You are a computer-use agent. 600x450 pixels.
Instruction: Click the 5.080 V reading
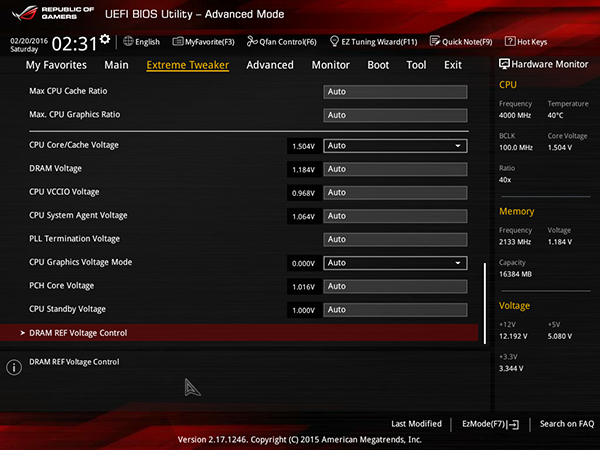coord(560,336)
